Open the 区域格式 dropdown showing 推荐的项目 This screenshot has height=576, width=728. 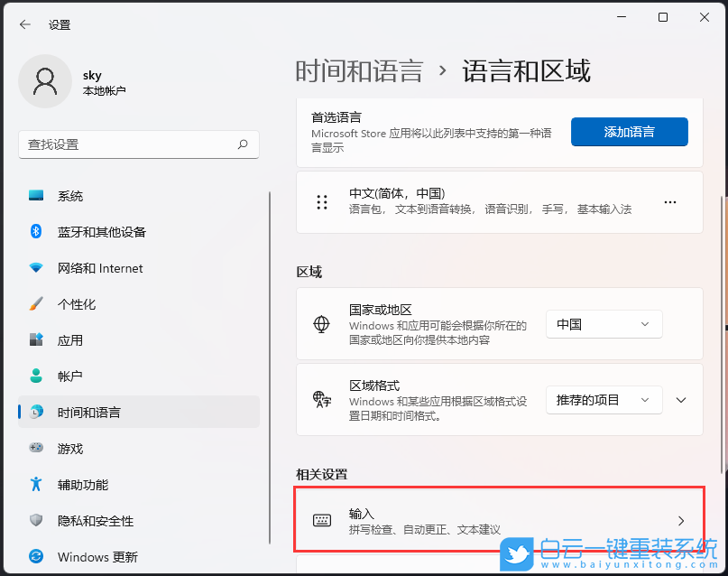tap(604, 400)
